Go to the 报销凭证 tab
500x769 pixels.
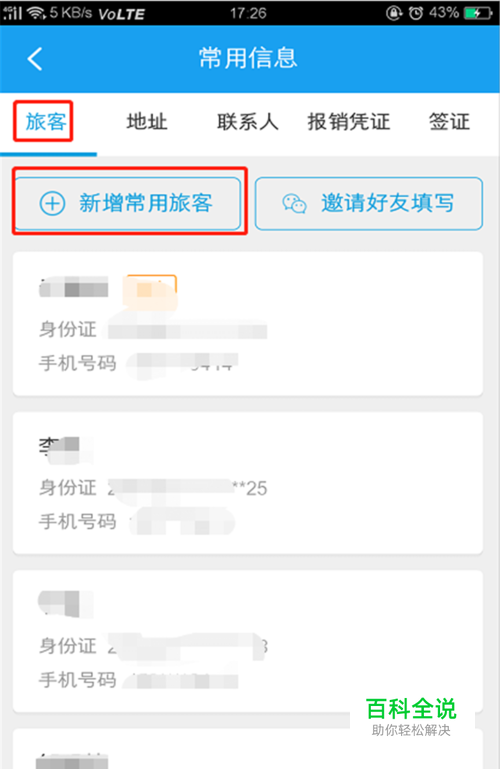[x=349, y=121]
